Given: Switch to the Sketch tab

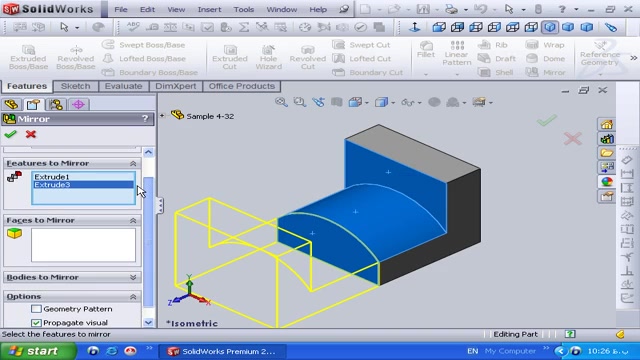Looking at the screenshot, I should [x=76, y=86].
